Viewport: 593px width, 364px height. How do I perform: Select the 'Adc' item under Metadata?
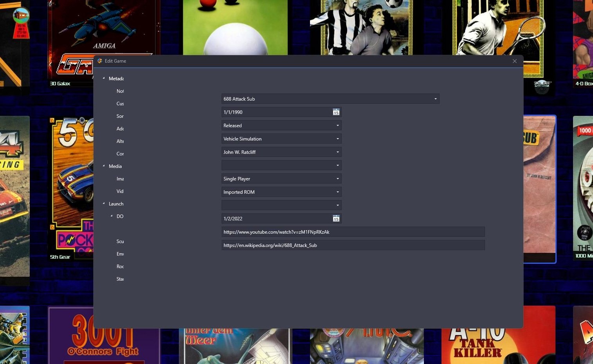[120, 129]
